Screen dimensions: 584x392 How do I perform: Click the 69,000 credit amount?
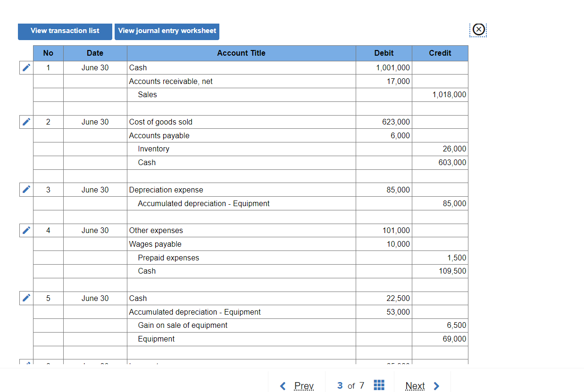pyautogui.click(x=454, y=339)
